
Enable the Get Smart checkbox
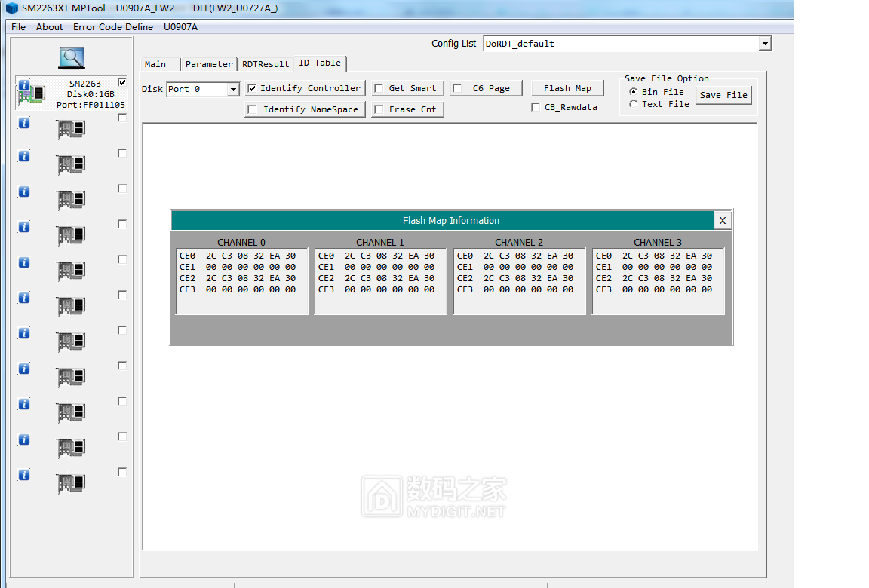[379, 89]
